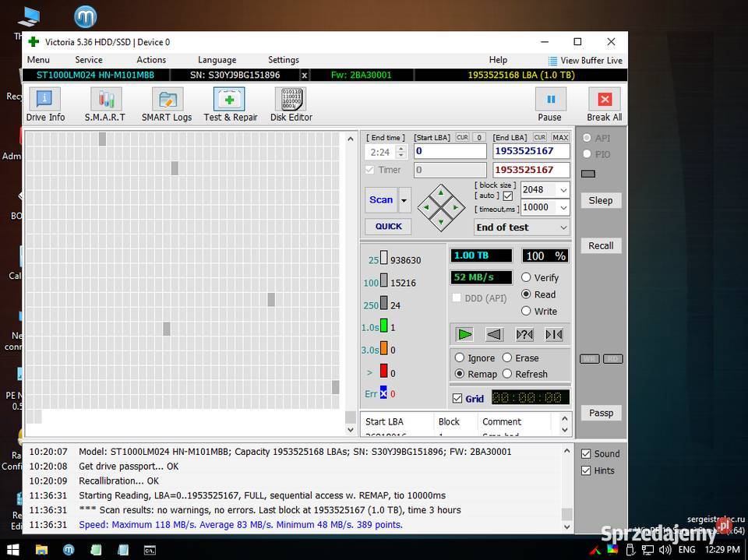
Task: Click the left arrow on navigation diamond
Action: pyautogui.click(x=426, y=207)
